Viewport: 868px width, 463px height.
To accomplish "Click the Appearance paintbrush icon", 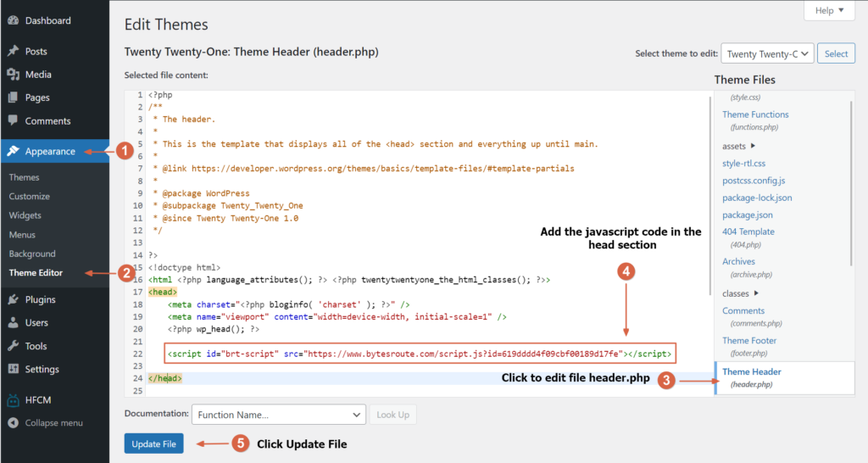I will coord(14,151).
